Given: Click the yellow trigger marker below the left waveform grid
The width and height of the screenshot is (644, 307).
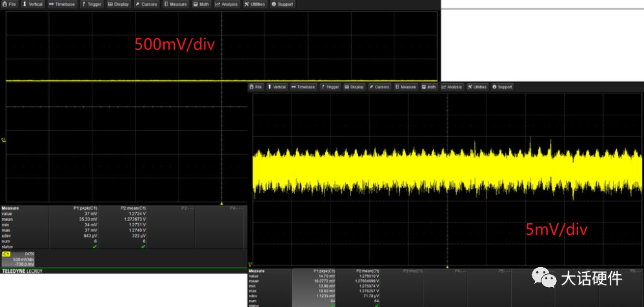Looking at the screenshot, I should pos(221,203).
